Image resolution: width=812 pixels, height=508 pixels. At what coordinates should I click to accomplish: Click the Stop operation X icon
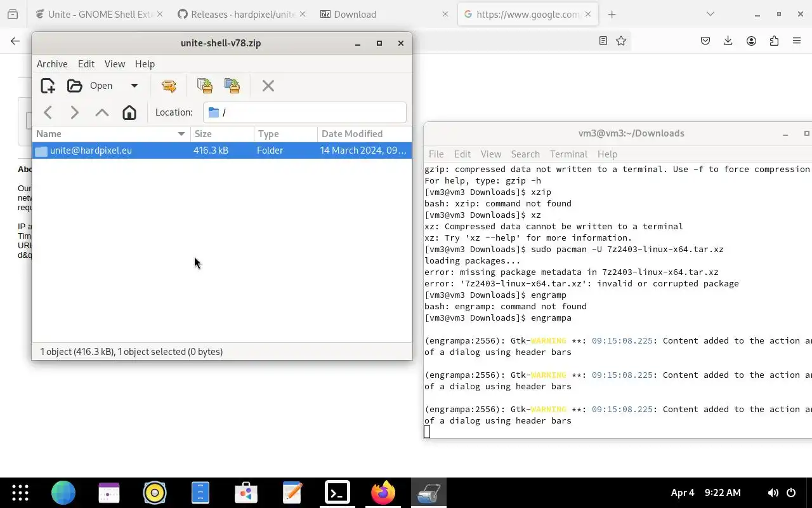click(x=268, y=86)
